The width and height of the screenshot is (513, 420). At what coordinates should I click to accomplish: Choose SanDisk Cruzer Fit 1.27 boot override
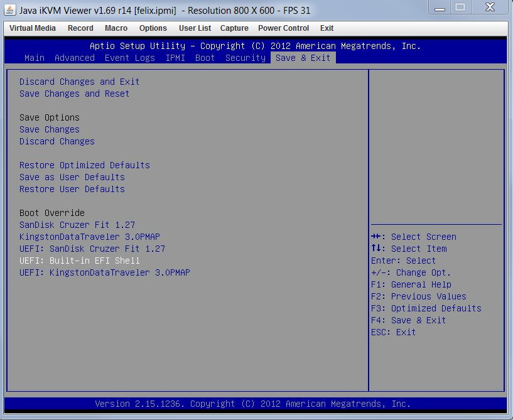tap(77, 225)
